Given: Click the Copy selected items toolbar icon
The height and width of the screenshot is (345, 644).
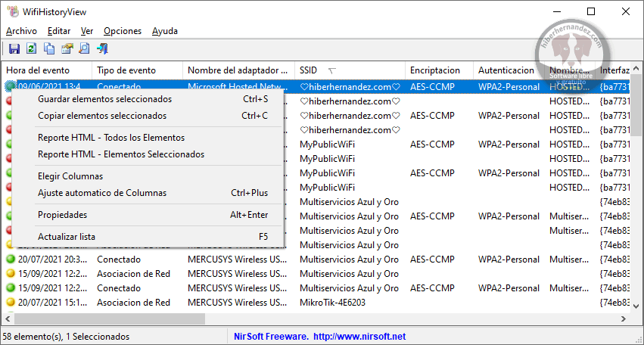Looking at the screenshot, I should [49, 49].
